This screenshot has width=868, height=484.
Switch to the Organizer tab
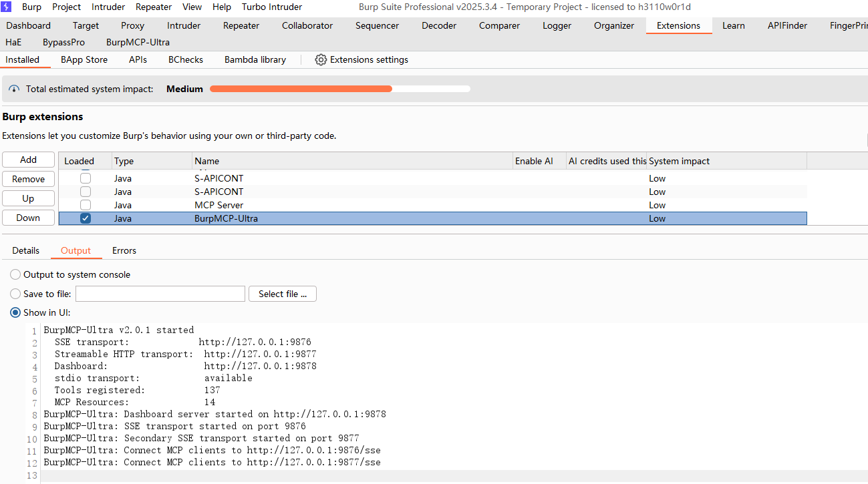pos(614,25)
